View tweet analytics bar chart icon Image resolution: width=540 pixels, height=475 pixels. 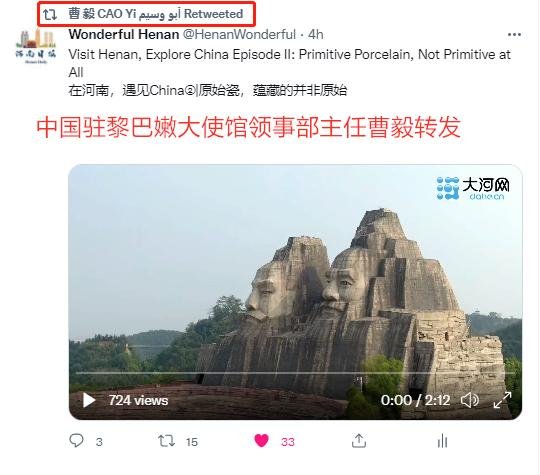coord(442,441)
